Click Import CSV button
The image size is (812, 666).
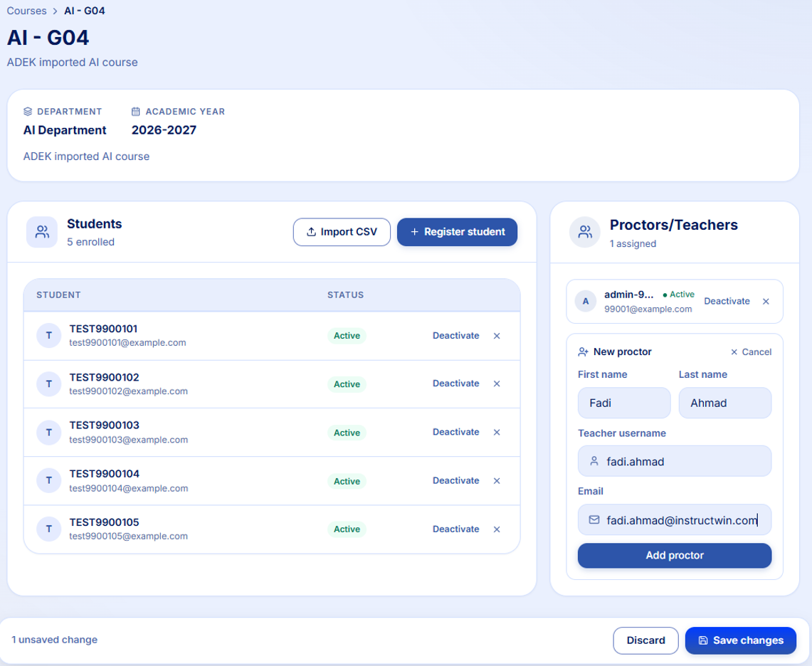tap(342, 232)
